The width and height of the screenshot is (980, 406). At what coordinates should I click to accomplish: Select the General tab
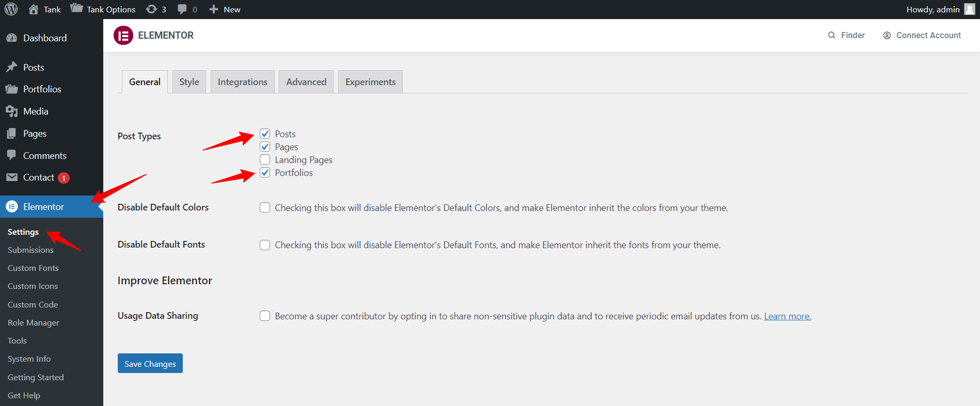click(x=145, y=82)
